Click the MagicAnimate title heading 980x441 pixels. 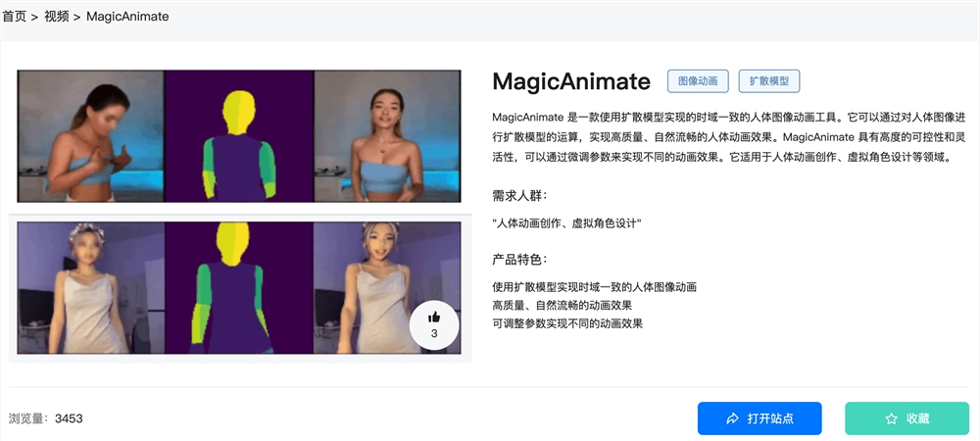point(571,81)
